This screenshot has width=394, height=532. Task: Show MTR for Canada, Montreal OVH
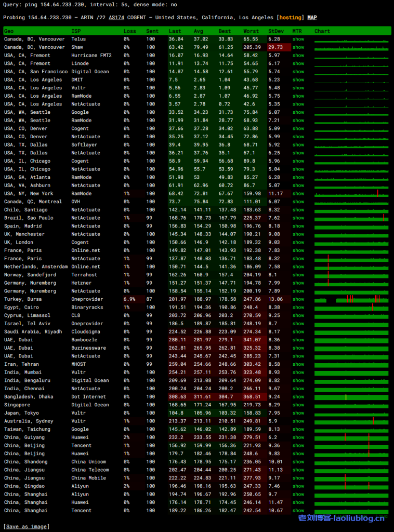(298, 202)
